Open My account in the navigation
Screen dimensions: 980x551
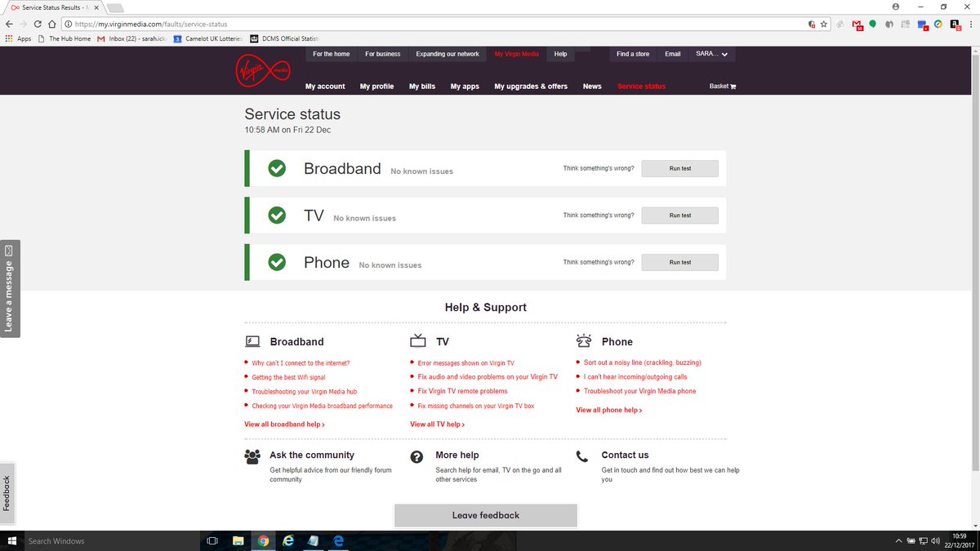click(325, 87)
